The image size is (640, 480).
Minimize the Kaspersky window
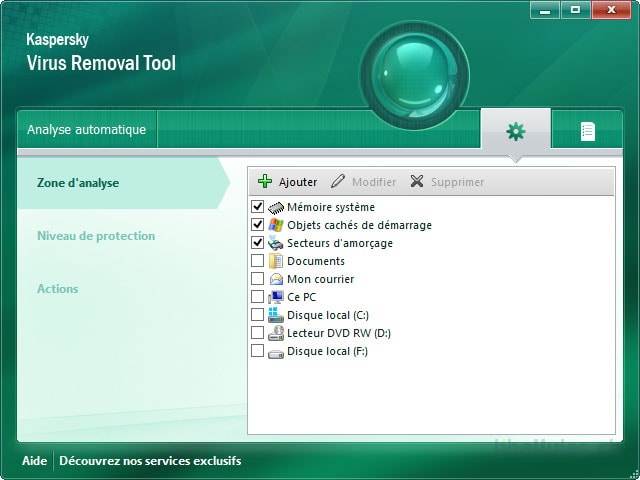click(x=545, y=10)
